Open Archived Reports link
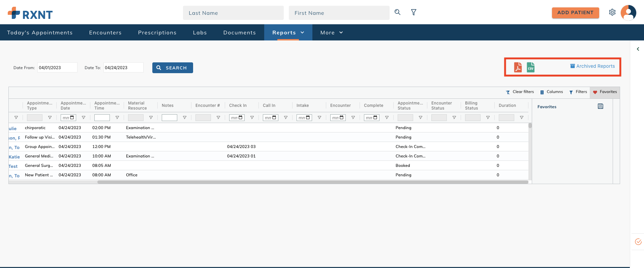 592,66
